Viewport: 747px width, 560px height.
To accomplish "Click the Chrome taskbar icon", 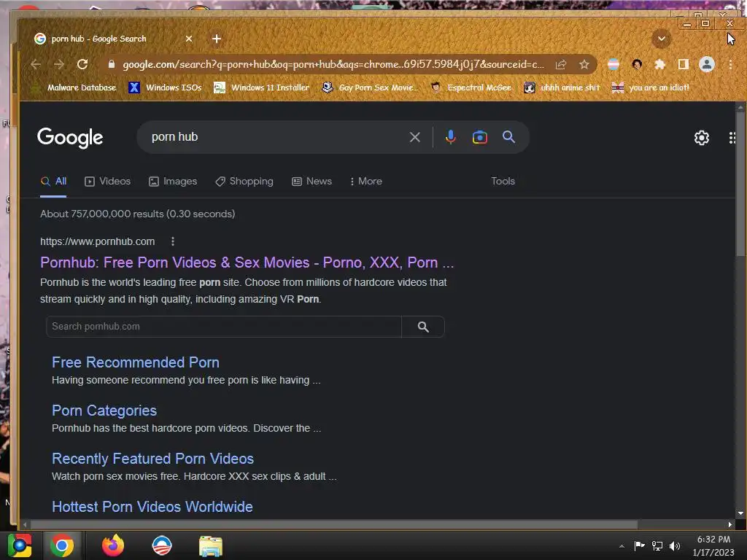I will [x=62, y=545].
